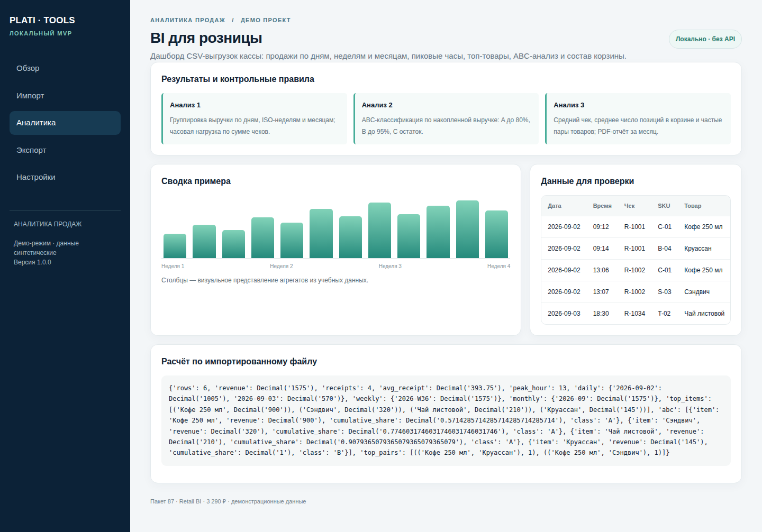Click the Данные для проверки heading
Screen dimensions: 762x532
587,181
